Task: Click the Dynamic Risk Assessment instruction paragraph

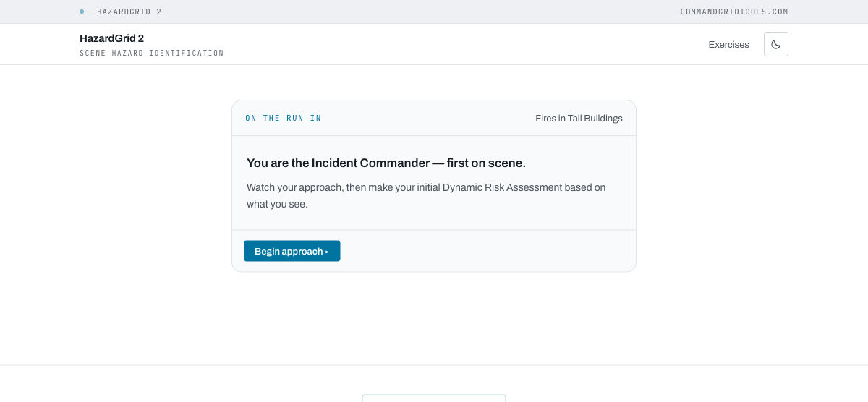Action: point(426,195)
